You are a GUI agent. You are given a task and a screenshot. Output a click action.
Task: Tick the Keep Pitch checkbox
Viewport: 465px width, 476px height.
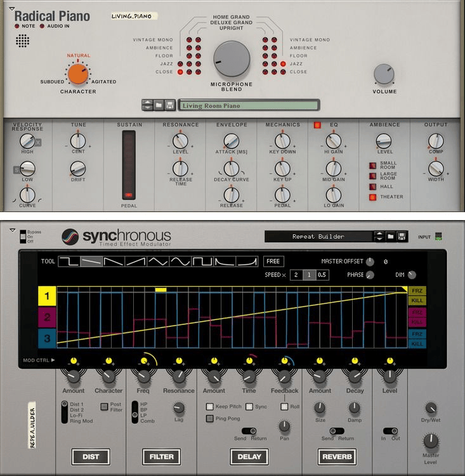pyautogui.click(x=209, y=406)
